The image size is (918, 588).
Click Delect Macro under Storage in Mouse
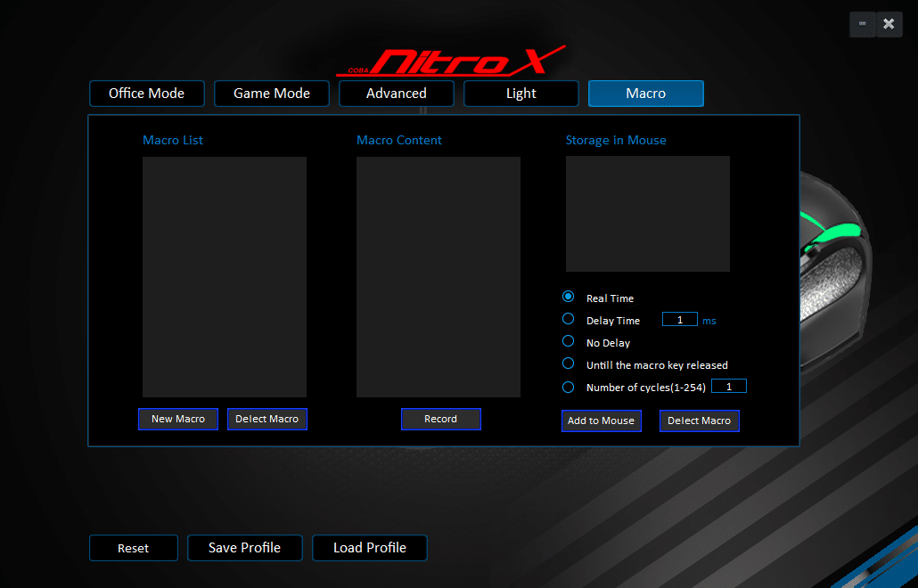click(x=700, y=421)
